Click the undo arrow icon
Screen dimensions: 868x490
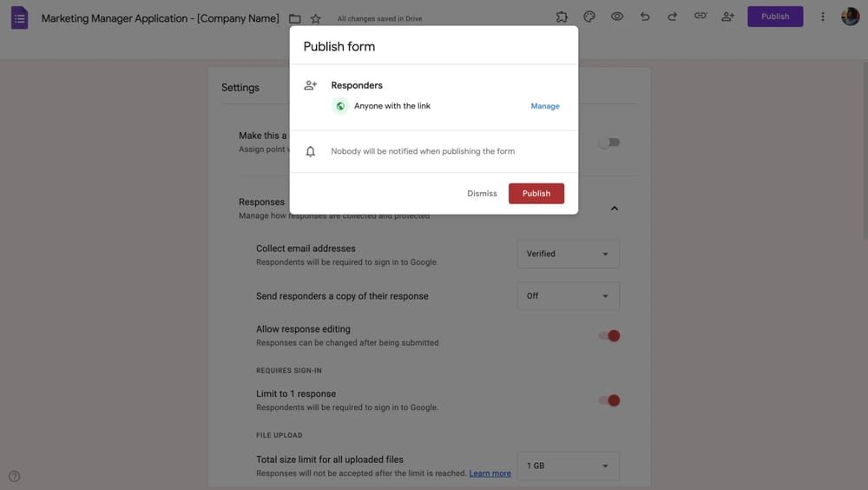tap(645, 17)
